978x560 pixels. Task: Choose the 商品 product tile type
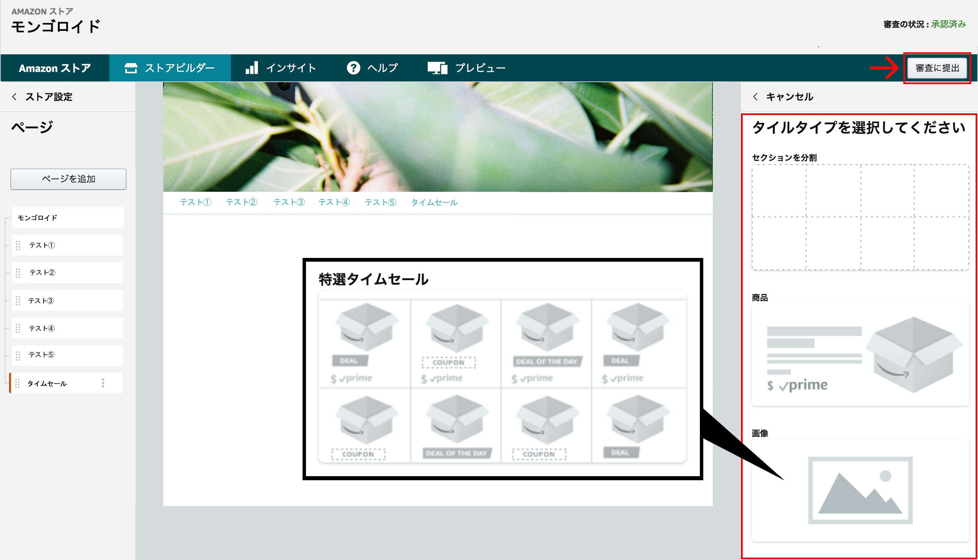860,355
